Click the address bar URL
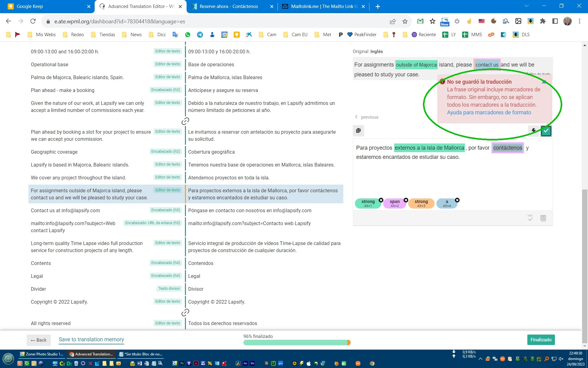Viewport: 588px width, 368px height. pos(120,21)
